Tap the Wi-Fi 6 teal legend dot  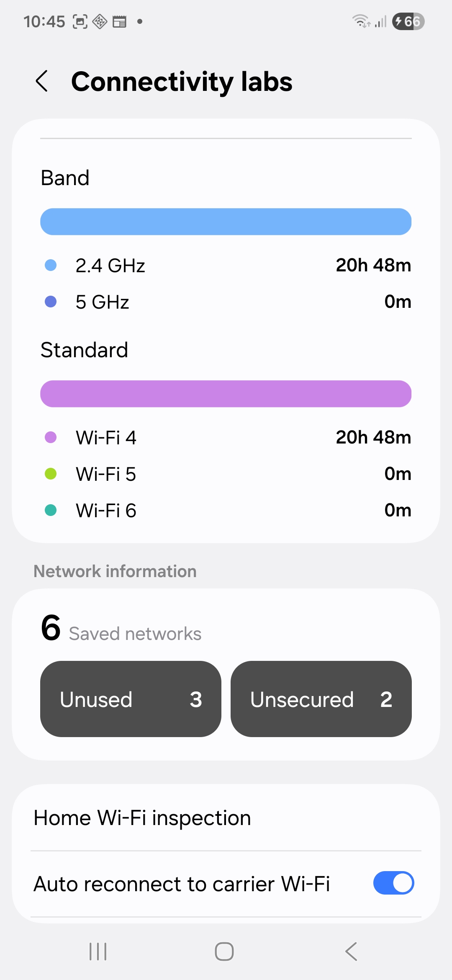click(x=51, y=510)
